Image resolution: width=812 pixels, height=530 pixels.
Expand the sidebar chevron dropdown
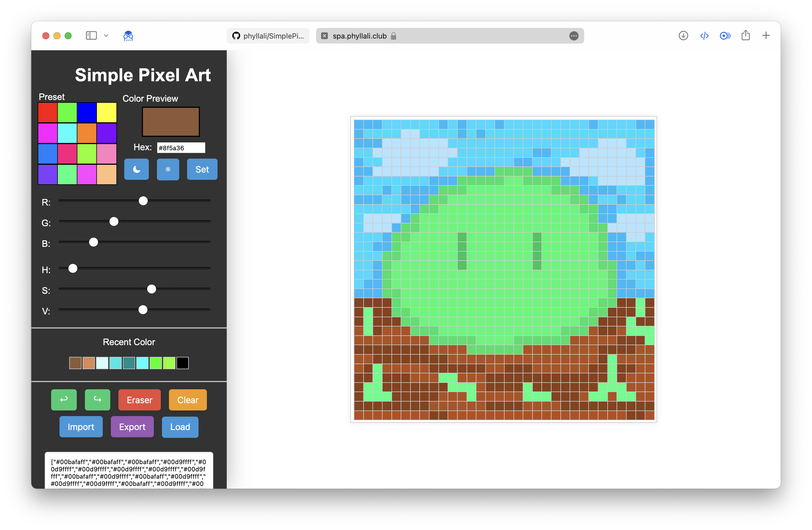[x=106, y=35]
